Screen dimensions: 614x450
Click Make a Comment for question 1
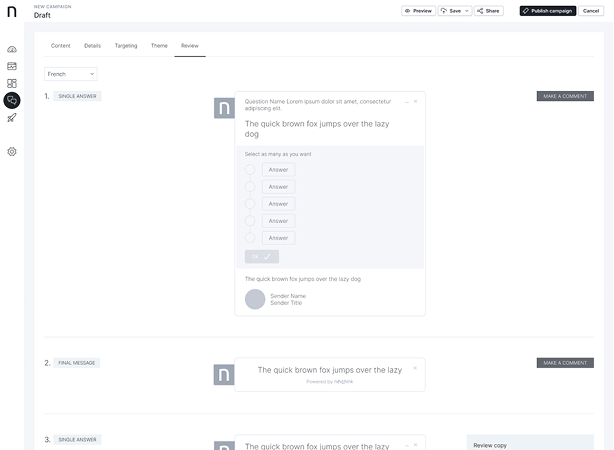(x=564, y=96)
